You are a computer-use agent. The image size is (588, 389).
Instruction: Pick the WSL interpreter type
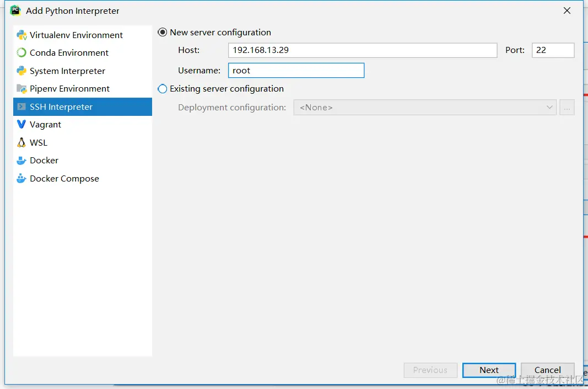click(x=83, y=142)
